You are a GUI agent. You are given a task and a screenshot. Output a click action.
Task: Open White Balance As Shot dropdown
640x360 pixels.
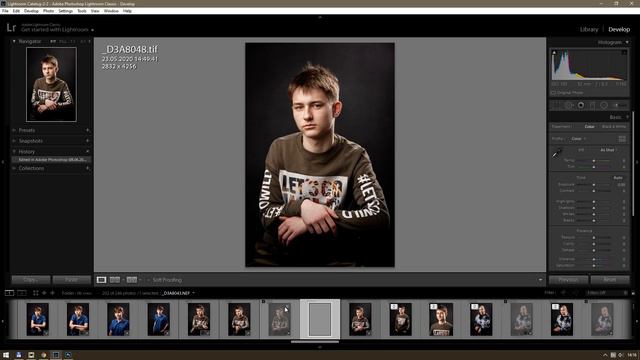[609, 150]
